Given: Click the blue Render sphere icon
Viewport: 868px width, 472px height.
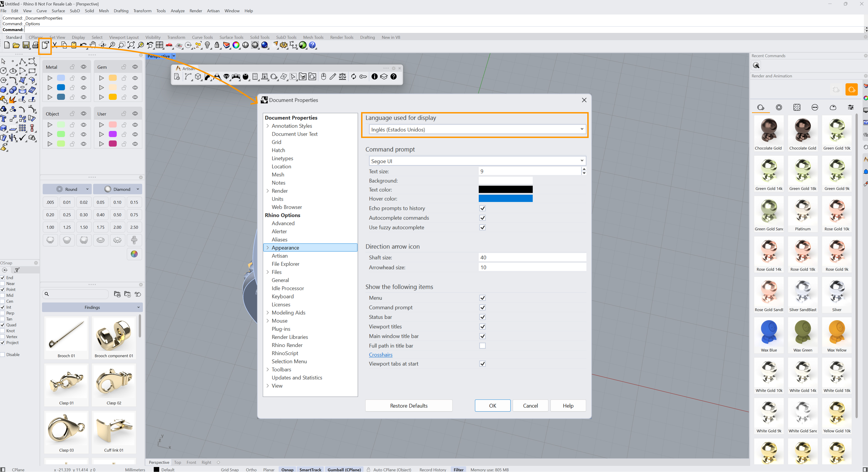Looking at the screenshot, I should [265, 45].
